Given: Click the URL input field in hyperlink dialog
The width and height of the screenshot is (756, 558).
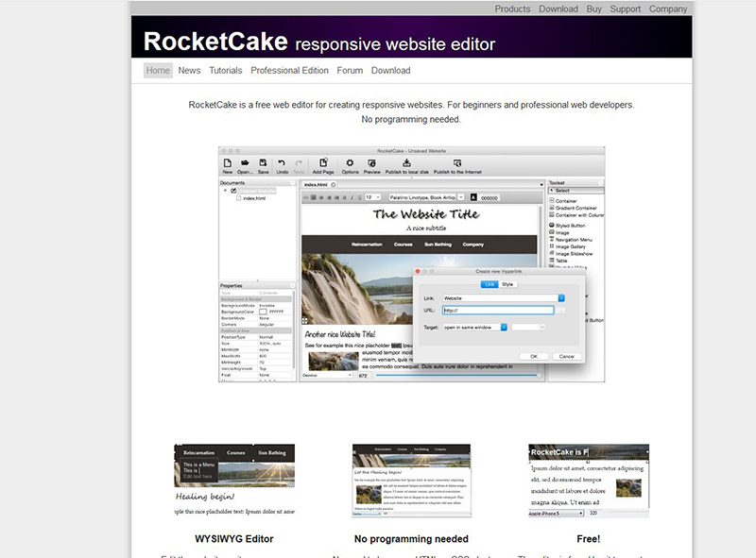Looking at the screenshot, I should coord(498,311).
